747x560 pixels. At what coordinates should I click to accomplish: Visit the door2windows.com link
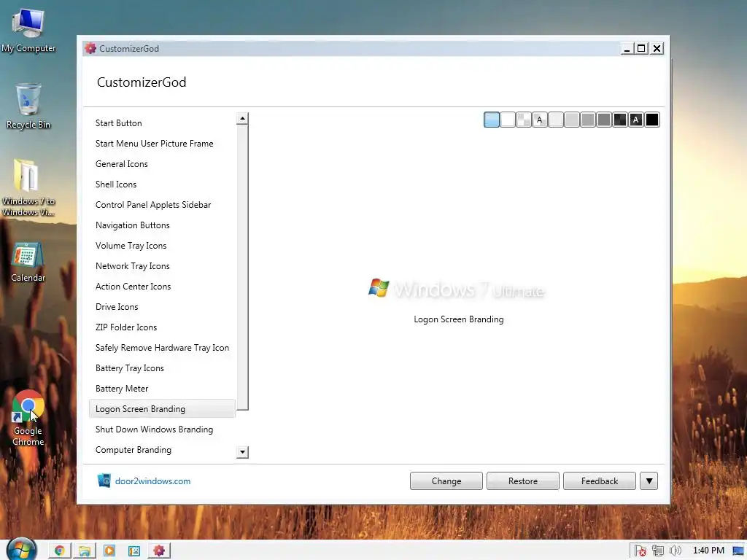click(x=152, y=481)
